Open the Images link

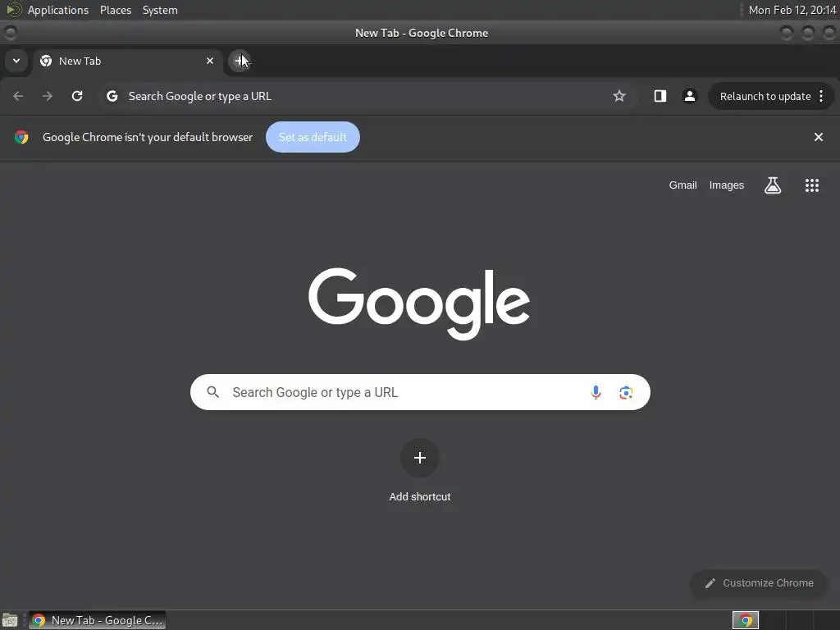coord(727,185)
